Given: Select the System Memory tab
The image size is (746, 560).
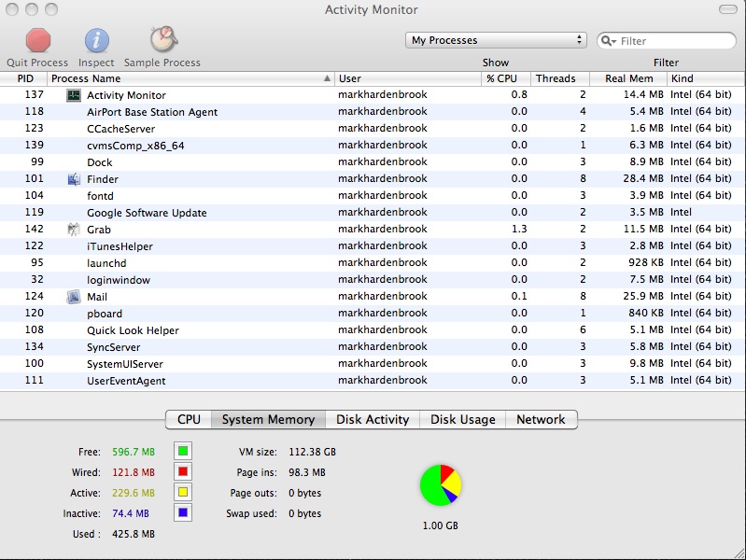Looking at the screenshot, I should pos(268,420).
